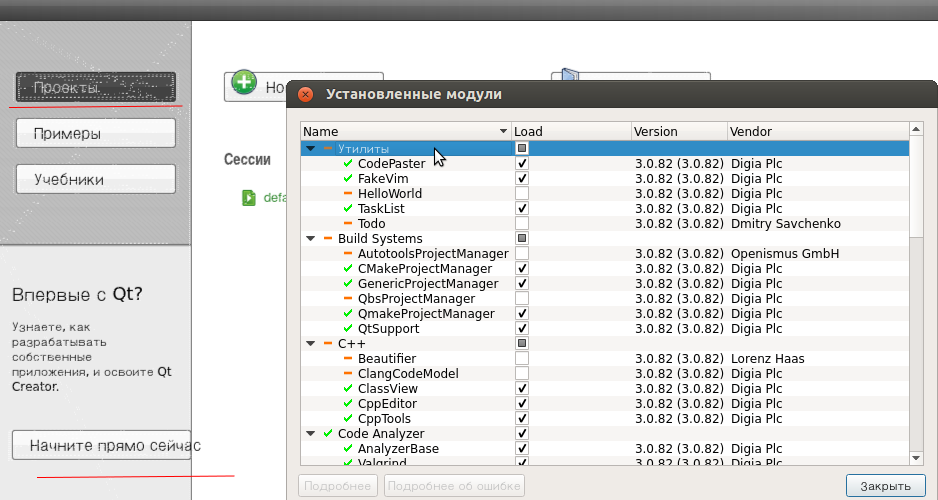
Task: Collapse the Утилиты group
Action: (x=310, y=148)
